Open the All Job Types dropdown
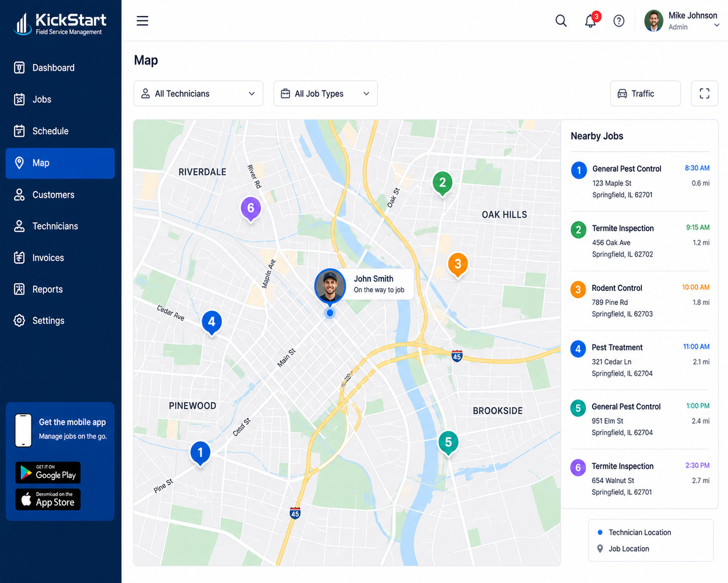 326,94
